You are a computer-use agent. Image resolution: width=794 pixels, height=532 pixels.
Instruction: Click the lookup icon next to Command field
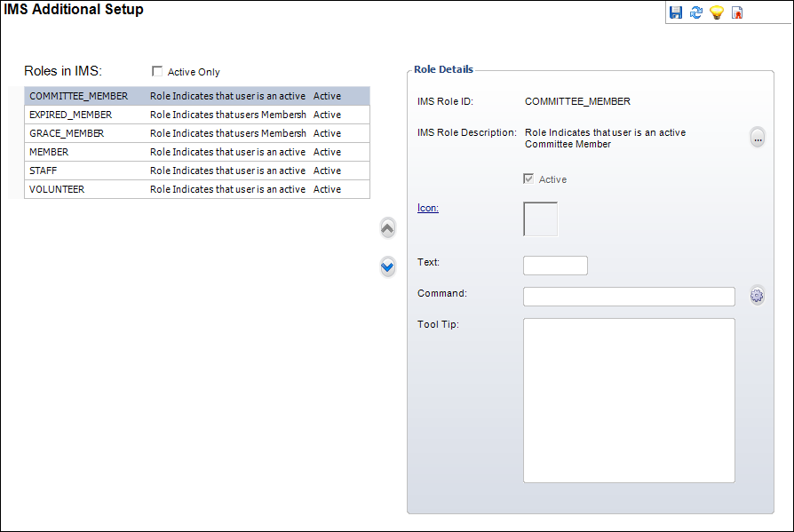coord(756,295)
